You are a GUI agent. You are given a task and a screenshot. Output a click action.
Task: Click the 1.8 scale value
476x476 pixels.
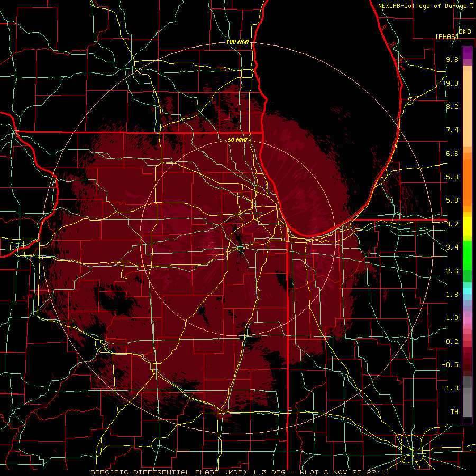point(452,295)
